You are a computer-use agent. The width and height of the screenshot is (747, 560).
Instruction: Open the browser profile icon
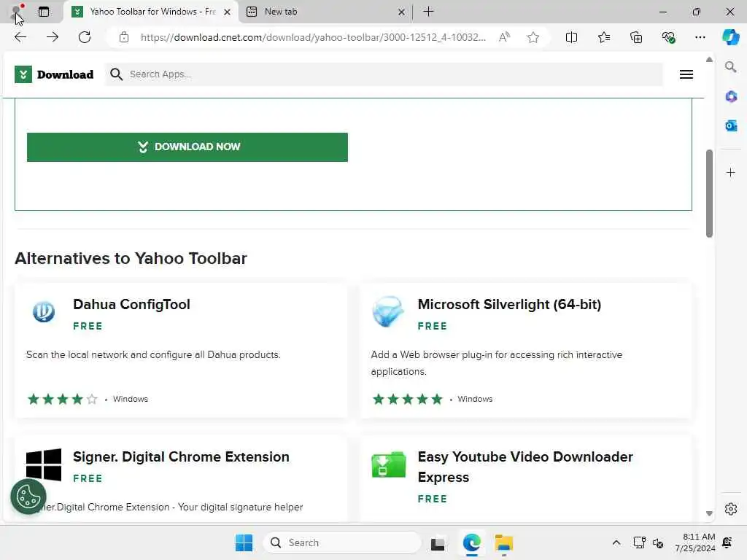(x=16, y=12)
